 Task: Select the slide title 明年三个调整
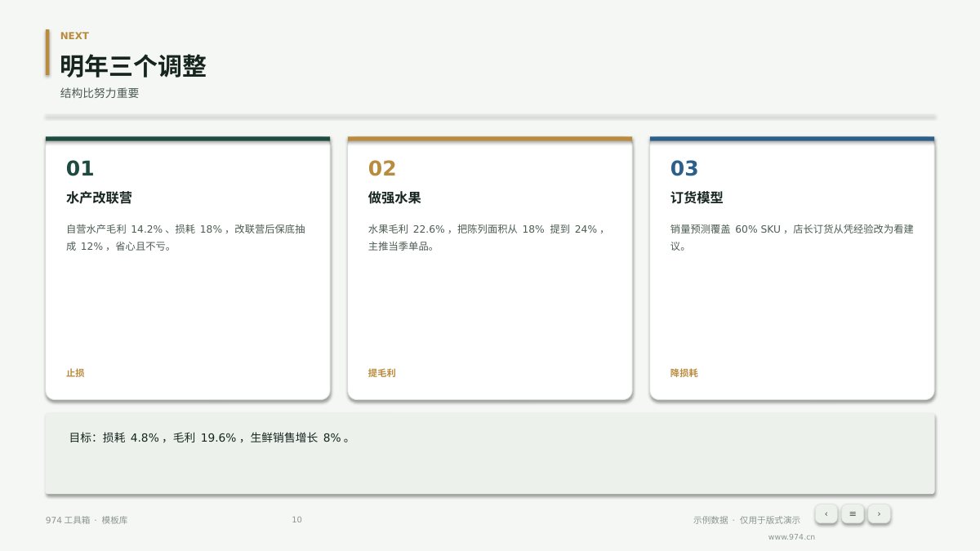[133, 66]
